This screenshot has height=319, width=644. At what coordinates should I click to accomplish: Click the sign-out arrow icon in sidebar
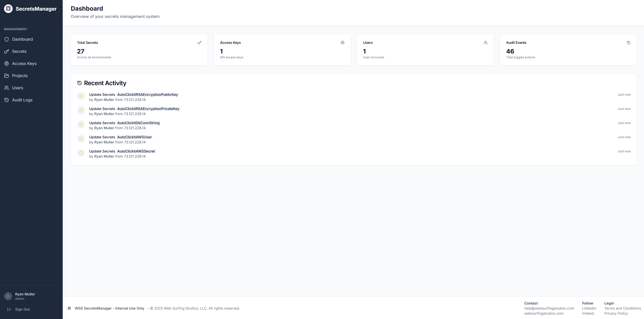pyautogui.click(x=9, y=309)
